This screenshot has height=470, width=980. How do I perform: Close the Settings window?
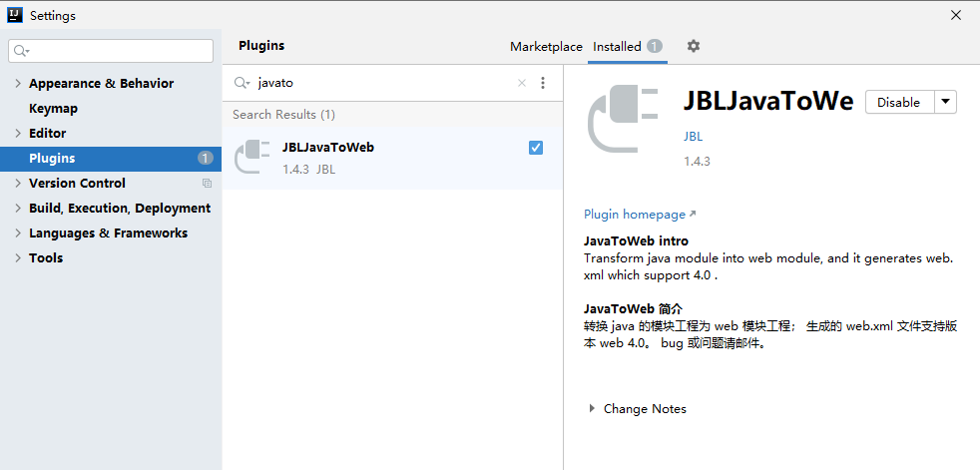(956, 15)
